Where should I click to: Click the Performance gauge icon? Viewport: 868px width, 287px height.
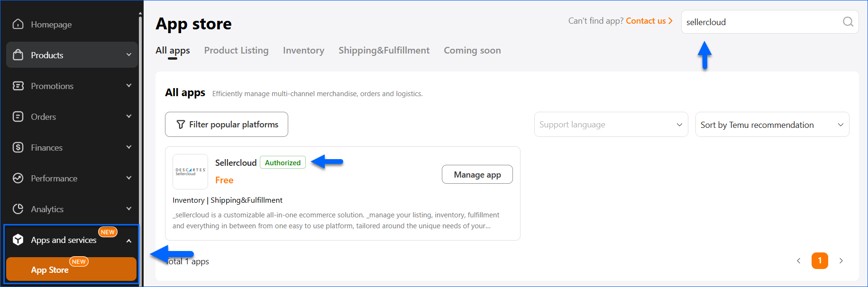point(18,178)
